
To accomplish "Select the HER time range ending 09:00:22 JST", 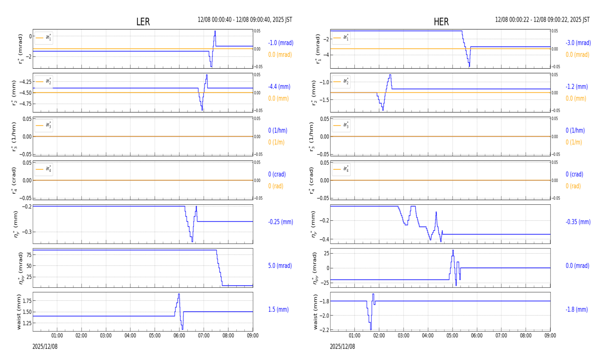I will click(542, 20).
